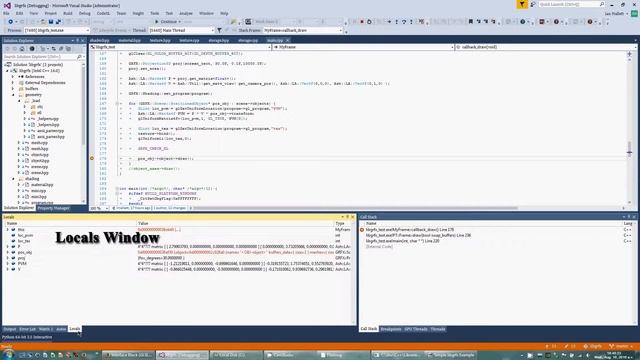Click the Continue debugging button
Image resolution: width=640 pixels, height=360 pixels.
(167, 22)
